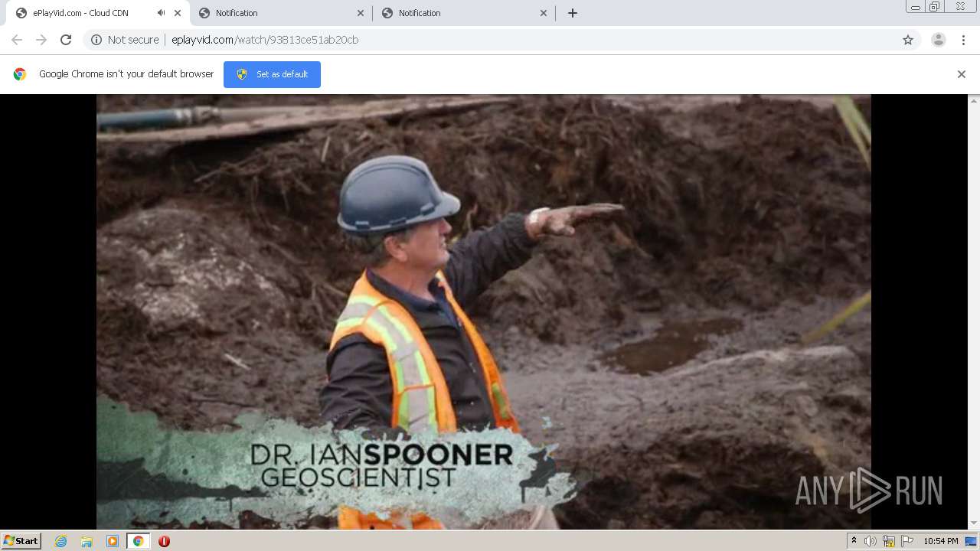Go back to previous page
The width and height of the screenshot is (980, 551).
[x=17, y=40]
